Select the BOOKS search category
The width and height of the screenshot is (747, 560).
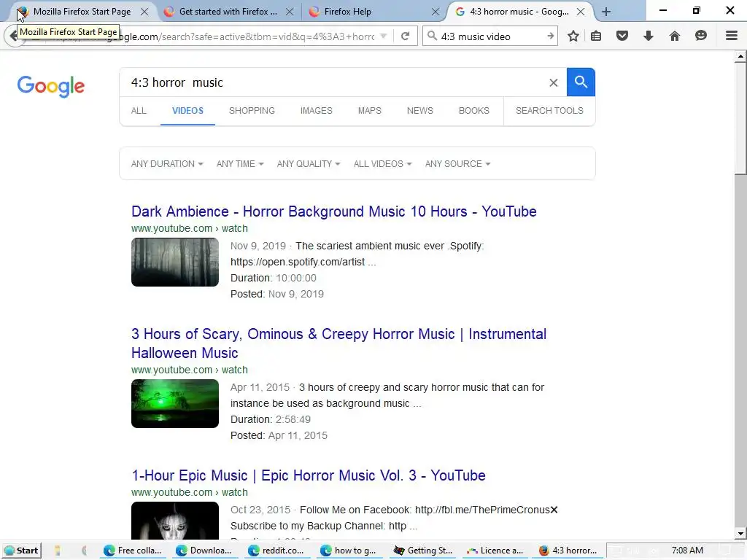[474, 111]
